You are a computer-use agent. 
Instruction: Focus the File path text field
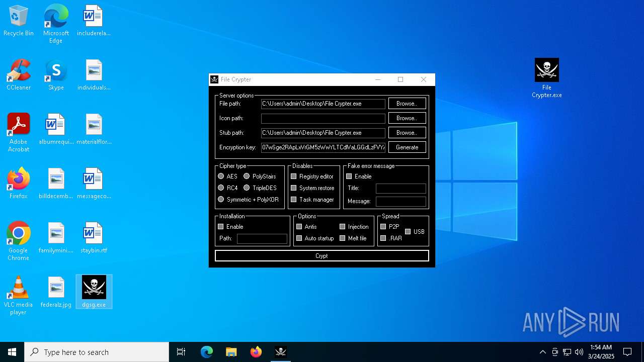pyautogui.click(x=323, y=104)
